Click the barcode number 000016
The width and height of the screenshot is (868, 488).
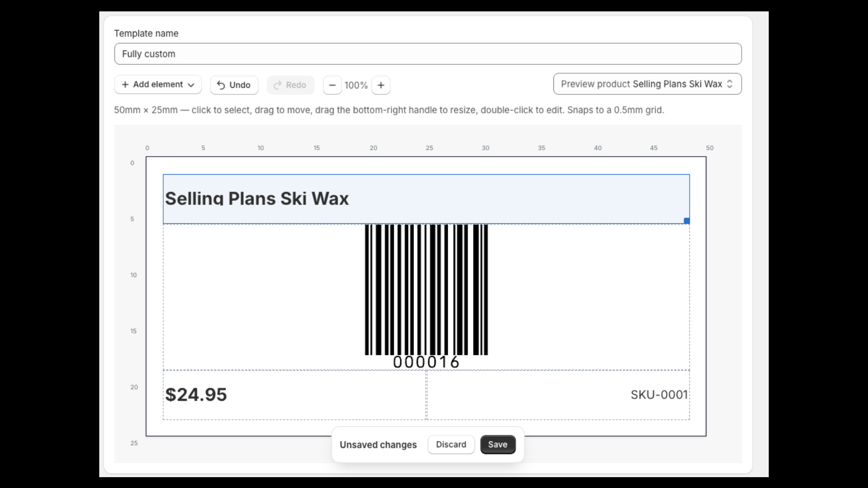point(426,362)
